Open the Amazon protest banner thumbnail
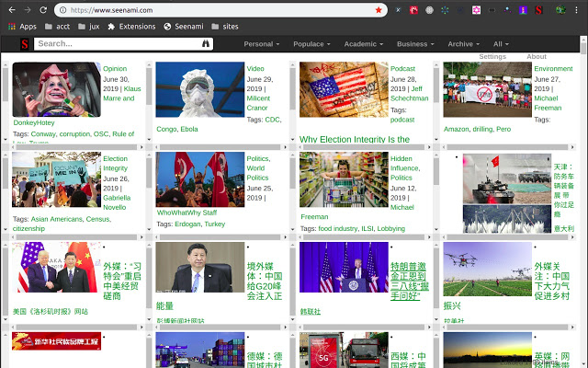Image resolution: width=588 pixels, height=368 pixels. pyautogui.click(x=488, y=89)
